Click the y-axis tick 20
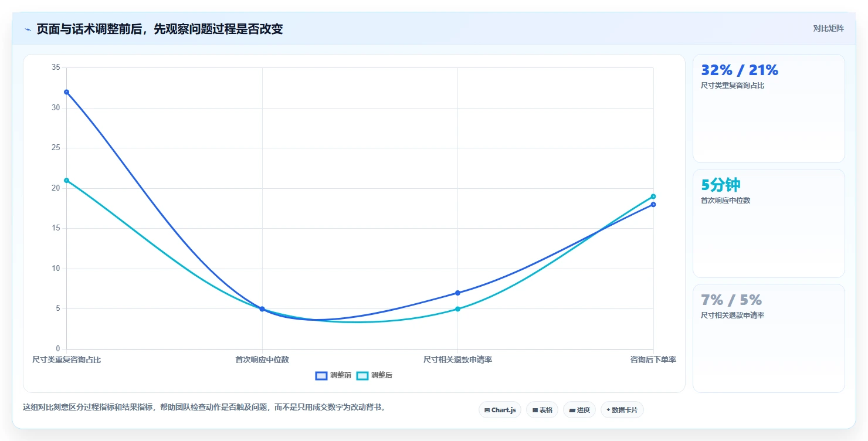868x441 pixels. coord(56,188)
